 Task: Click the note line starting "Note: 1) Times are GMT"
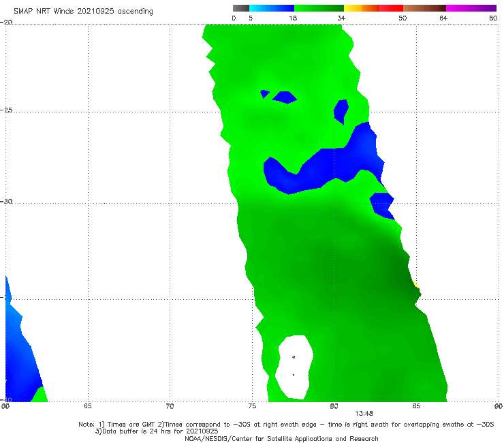[x=286, y=425]
